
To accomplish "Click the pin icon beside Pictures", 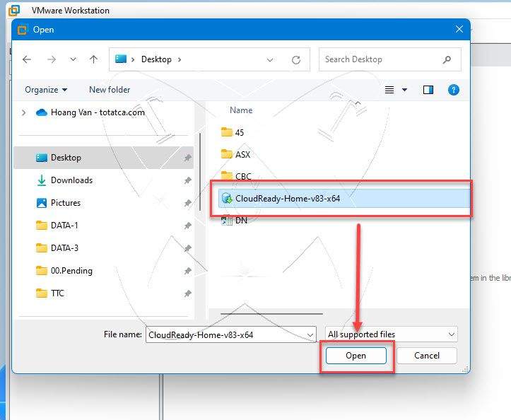I will pyautogui.click(x=187, y=203).
